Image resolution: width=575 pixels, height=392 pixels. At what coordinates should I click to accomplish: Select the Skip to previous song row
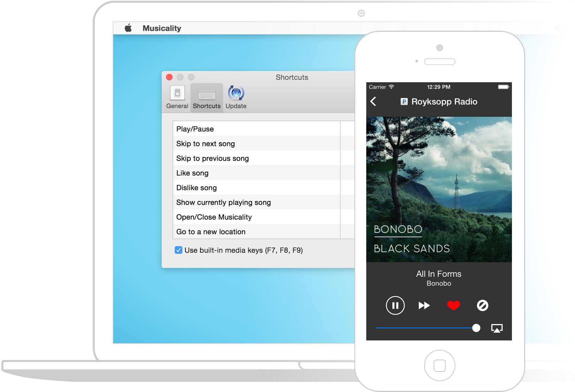point(263,158)
